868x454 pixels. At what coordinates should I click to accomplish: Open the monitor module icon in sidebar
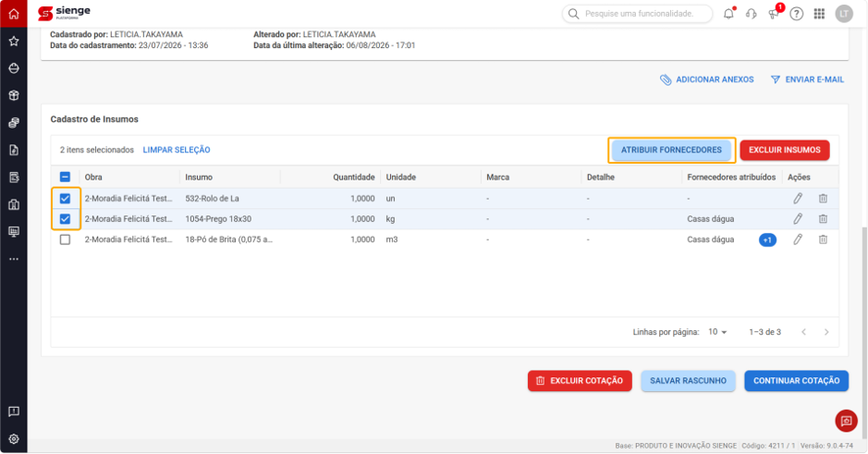(x=14, y=231)
